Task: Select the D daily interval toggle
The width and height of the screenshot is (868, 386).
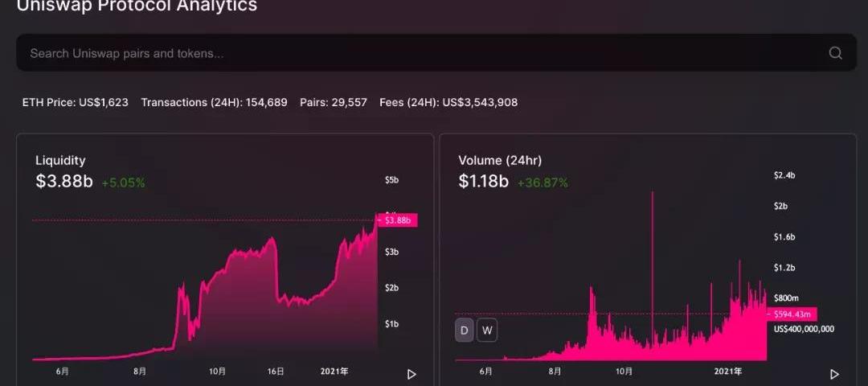Action: click(465, 331)
